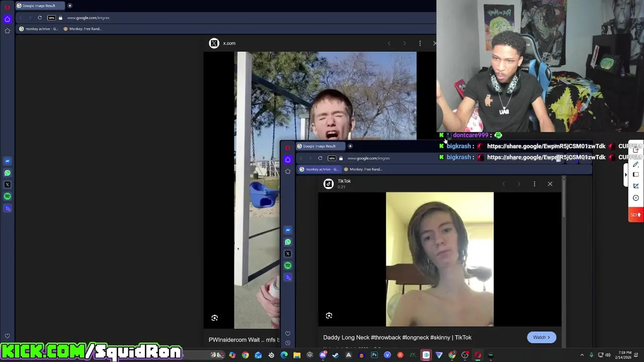Viewport: 644px width, 362px height.
Task: Open Messenger in front window sidebar
Action: click(x=288, y=230)
